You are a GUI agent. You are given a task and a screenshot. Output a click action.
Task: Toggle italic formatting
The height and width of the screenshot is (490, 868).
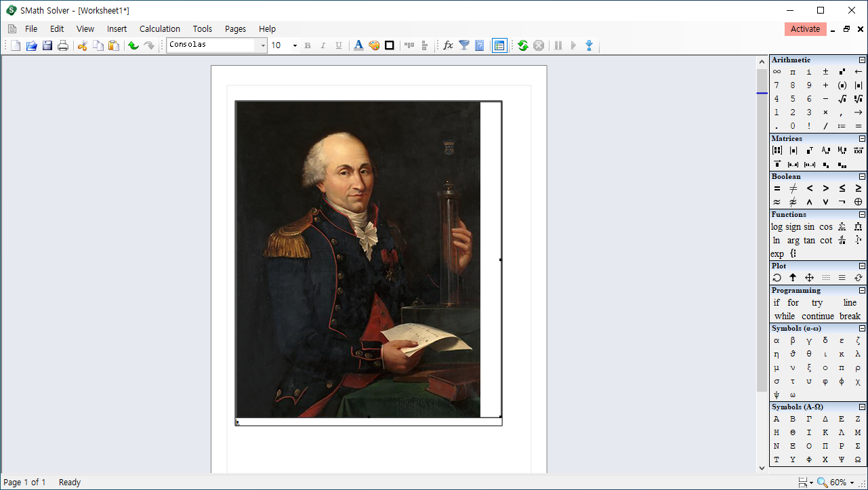coord(323,45)
